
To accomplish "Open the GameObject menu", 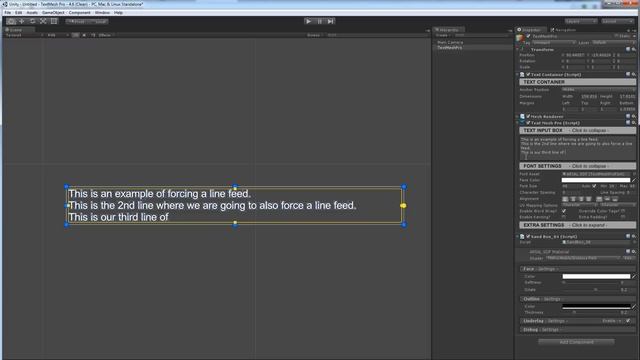I will pyautogui.click(x=53, y=13).
